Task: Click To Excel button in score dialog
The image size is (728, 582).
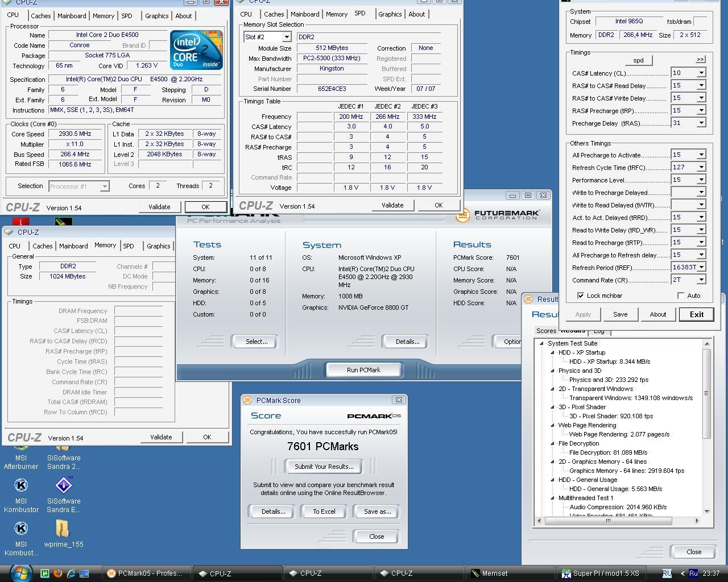Action: (x=324, y=512)
